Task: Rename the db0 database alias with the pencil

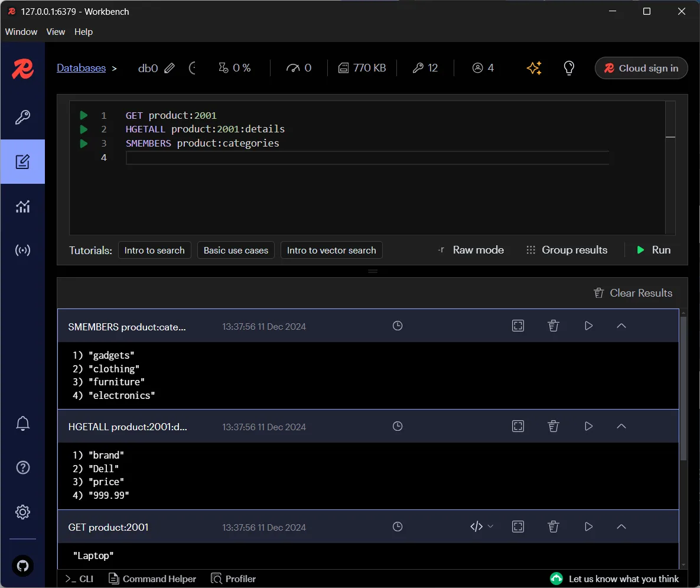Action: coord(170,68)
